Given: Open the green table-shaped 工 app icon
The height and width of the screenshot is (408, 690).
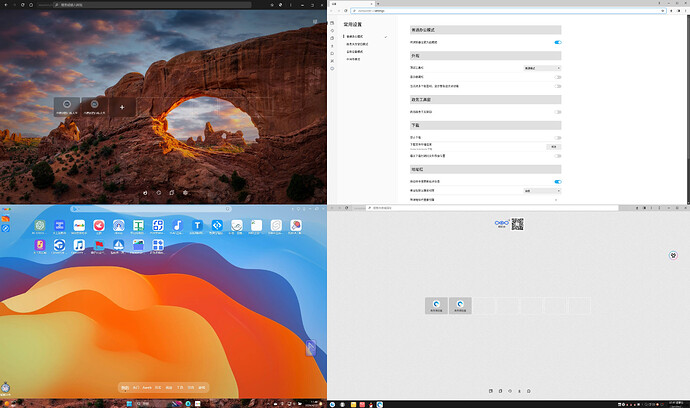Looking at the screenshot, I should coord(138,225).
